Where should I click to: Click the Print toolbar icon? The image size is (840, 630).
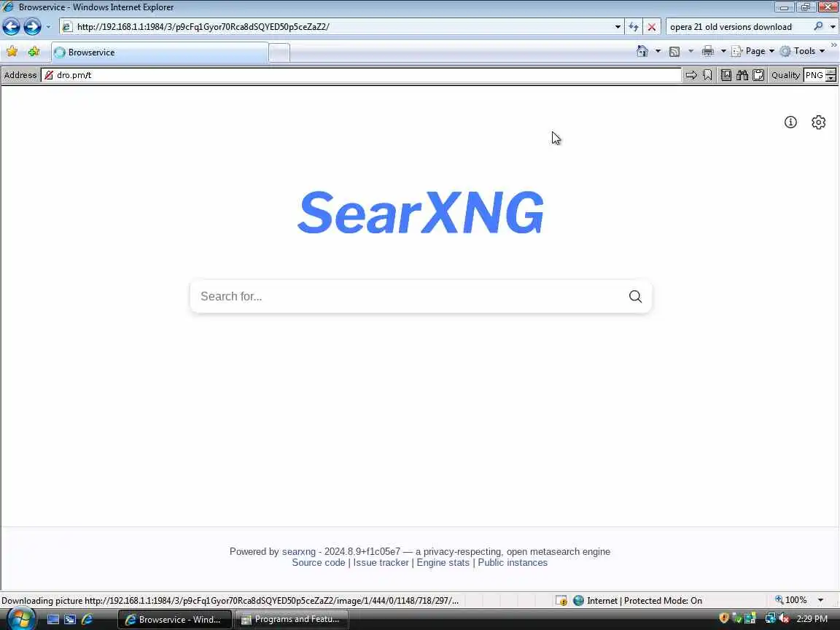(708, 52)
